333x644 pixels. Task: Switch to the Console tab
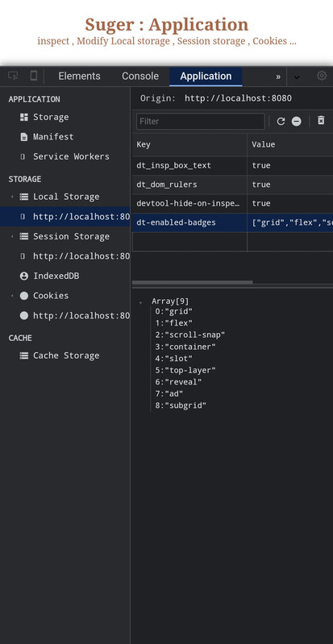pyautogui.click(x=140, y=77)
